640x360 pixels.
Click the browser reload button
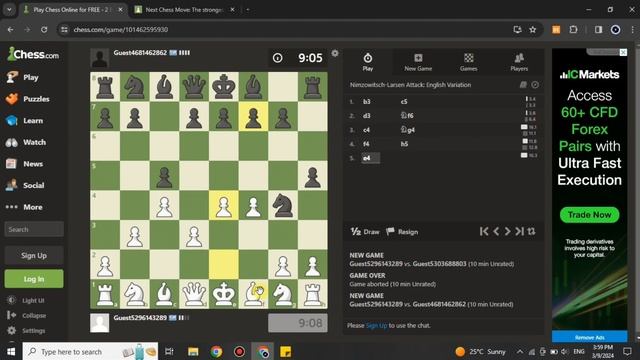click(x=44, y=29)
